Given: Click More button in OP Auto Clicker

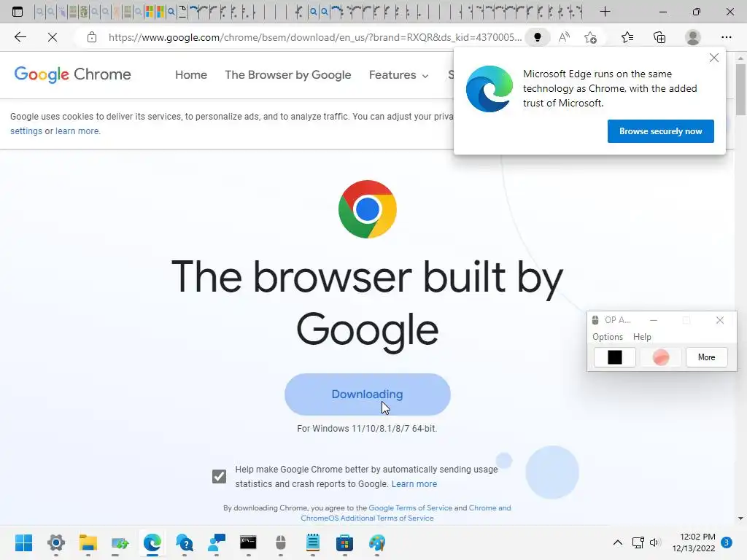Looking at the screenshot, I should coord(706,357).
